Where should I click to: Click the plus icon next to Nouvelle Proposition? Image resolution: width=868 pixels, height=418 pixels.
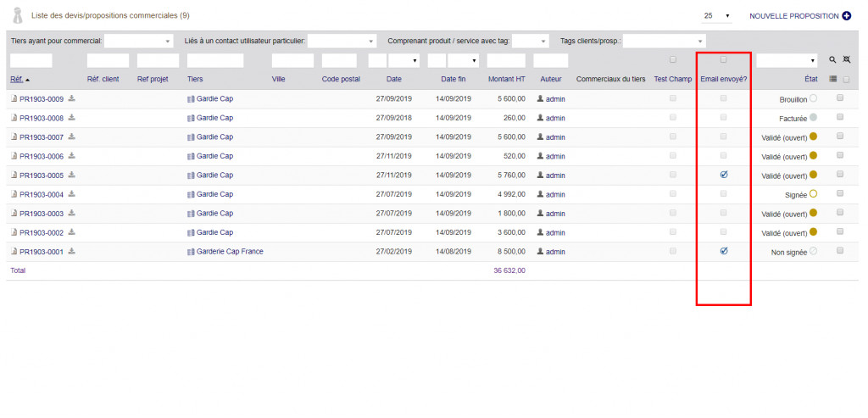[x=846, y=16]
